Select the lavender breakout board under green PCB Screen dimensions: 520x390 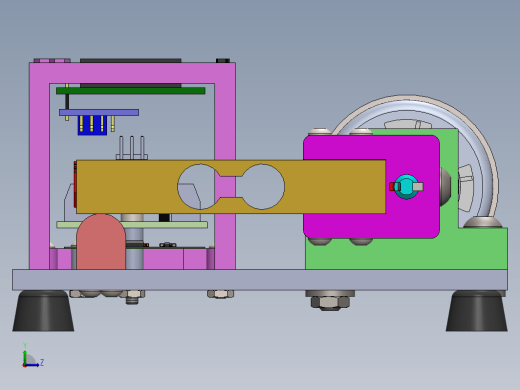pos(99,112)
